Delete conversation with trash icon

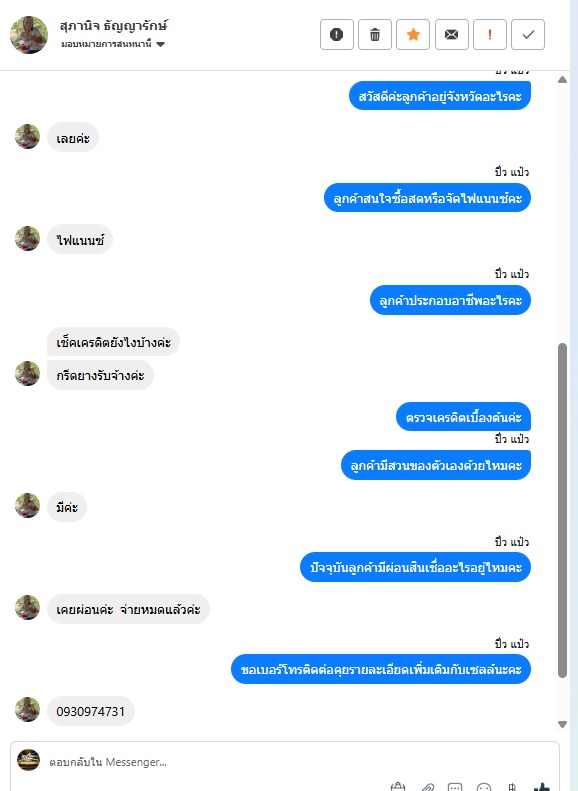coord(375,35)
